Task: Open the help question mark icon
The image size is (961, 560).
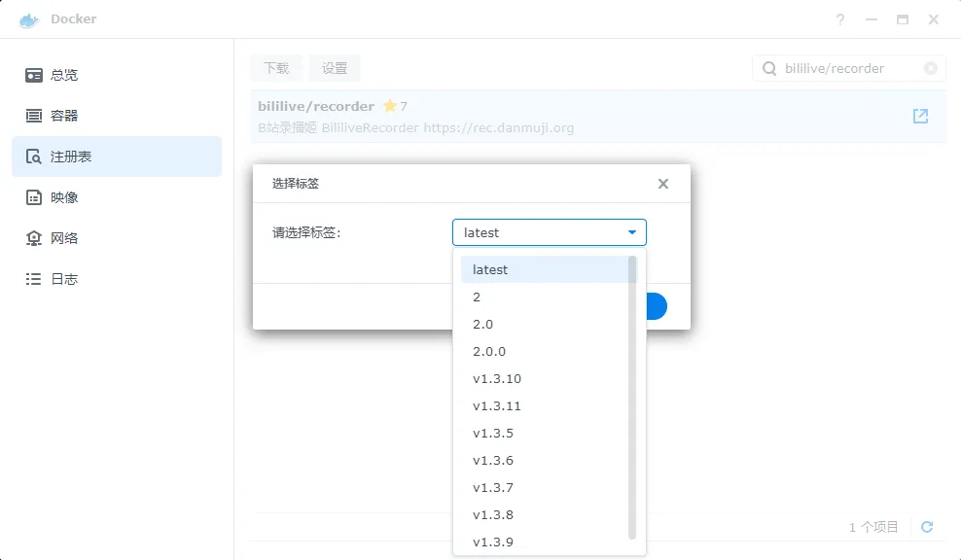Action: 840,19
